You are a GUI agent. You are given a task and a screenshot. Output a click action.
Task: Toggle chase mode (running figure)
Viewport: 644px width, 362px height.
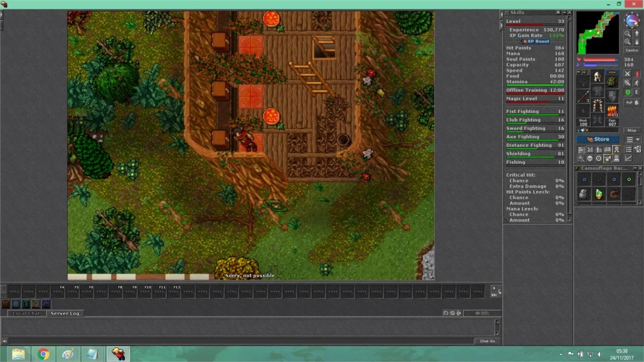637,83
